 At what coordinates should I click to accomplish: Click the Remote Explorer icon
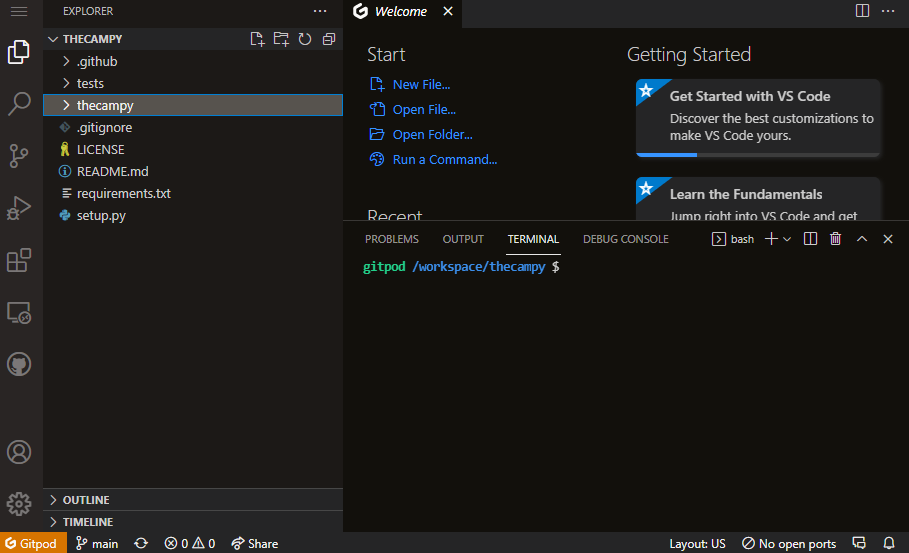pos(19,313)
